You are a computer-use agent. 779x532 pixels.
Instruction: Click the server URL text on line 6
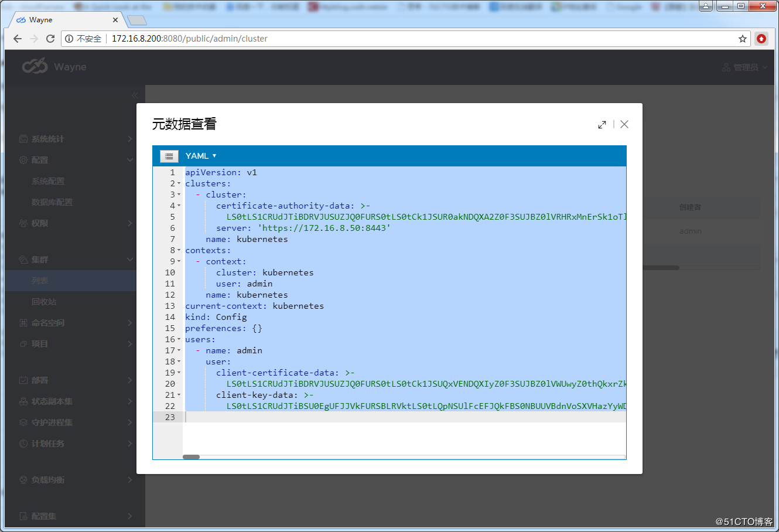[324, 228]
